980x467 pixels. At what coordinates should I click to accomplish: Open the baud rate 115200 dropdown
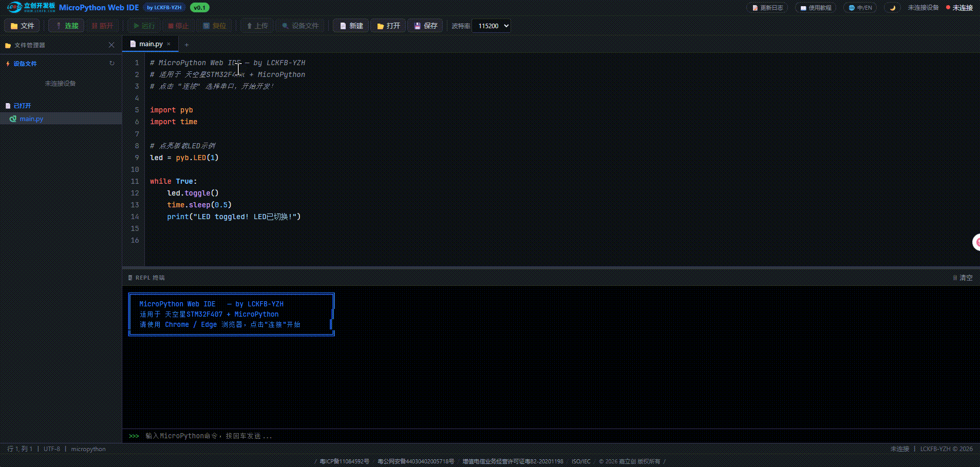tap(492, 26)
